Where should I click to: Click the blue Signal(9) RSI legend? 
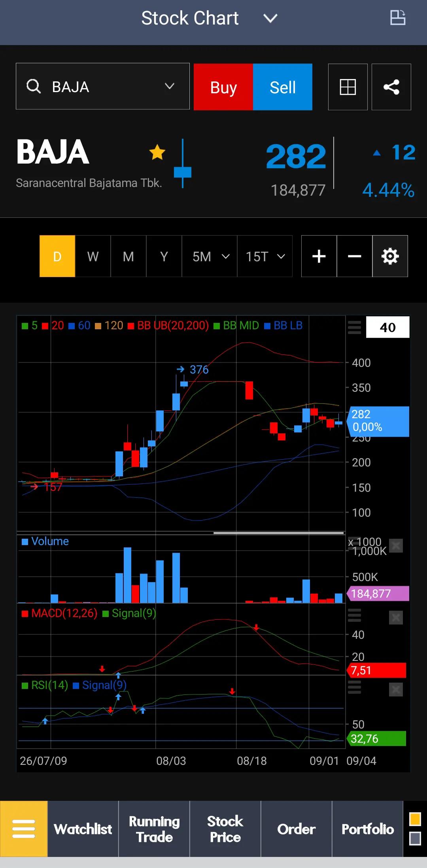(x=100, y=685)
